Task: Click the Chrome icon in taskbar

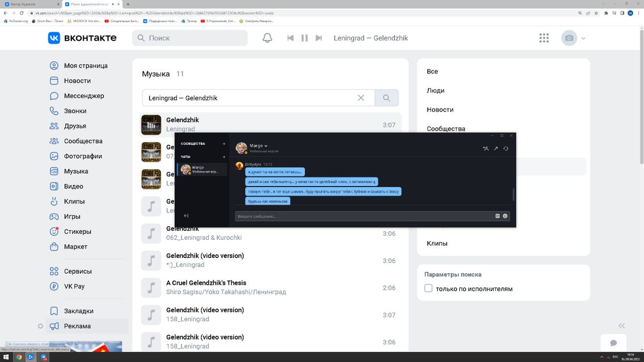Action: point(19,357)
